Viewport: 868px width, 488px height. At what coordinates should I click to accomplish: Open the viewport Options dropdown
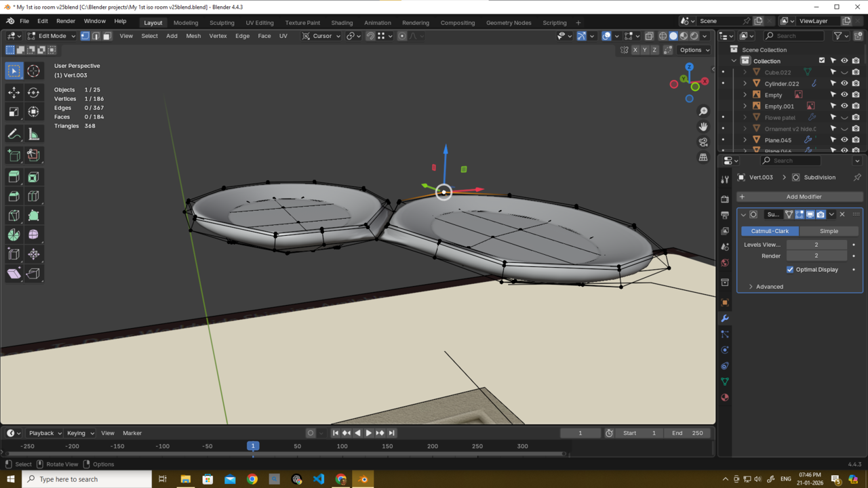694,50
